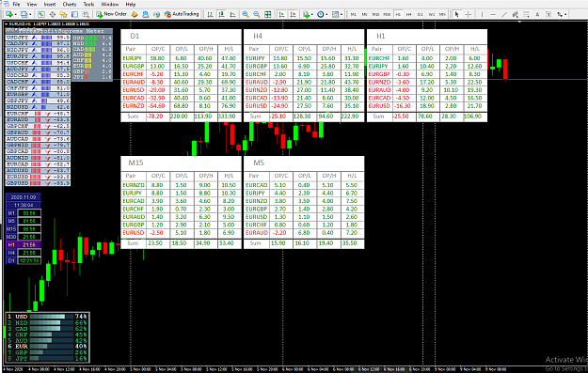Zoom in on the chart
The height and width of the screenshot is (373, 588).
tap(246, 14)
